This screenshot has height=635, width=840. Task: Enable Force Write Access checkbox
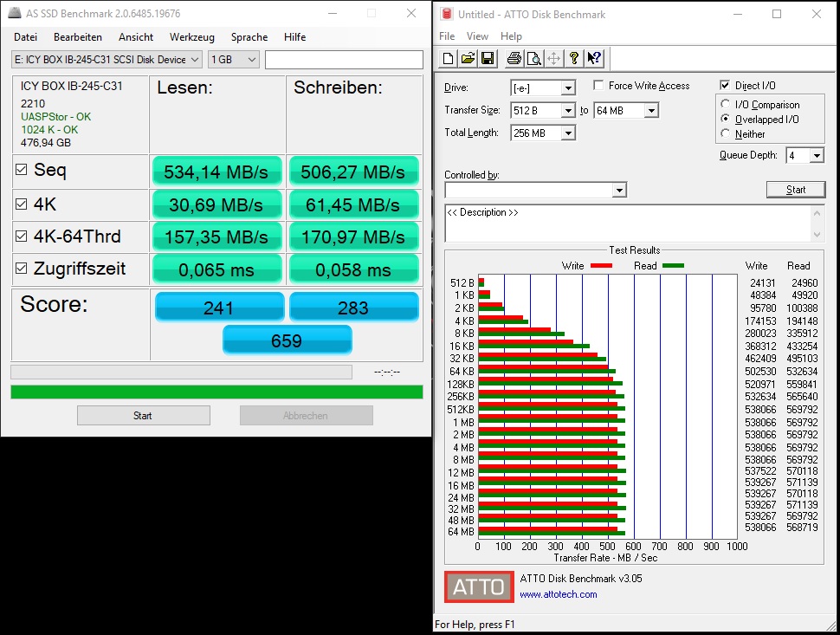tap(599, 85)
